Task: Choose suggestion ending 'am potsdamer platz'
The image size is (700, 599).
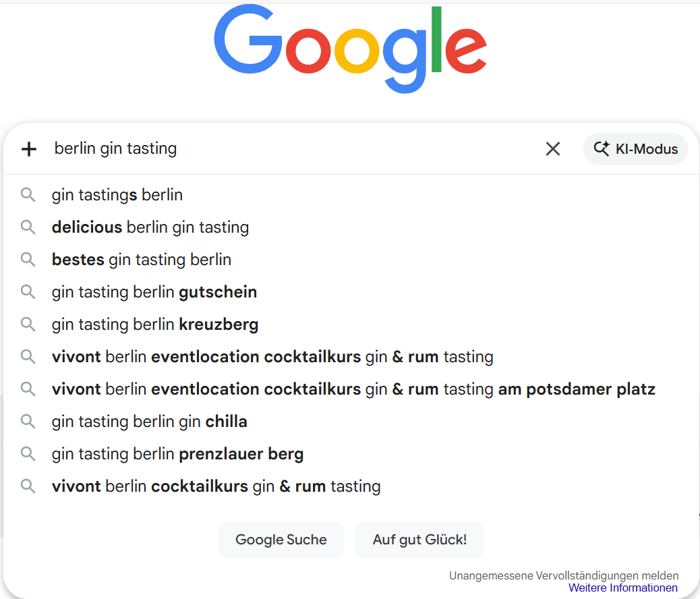Action: coord(353,389)
